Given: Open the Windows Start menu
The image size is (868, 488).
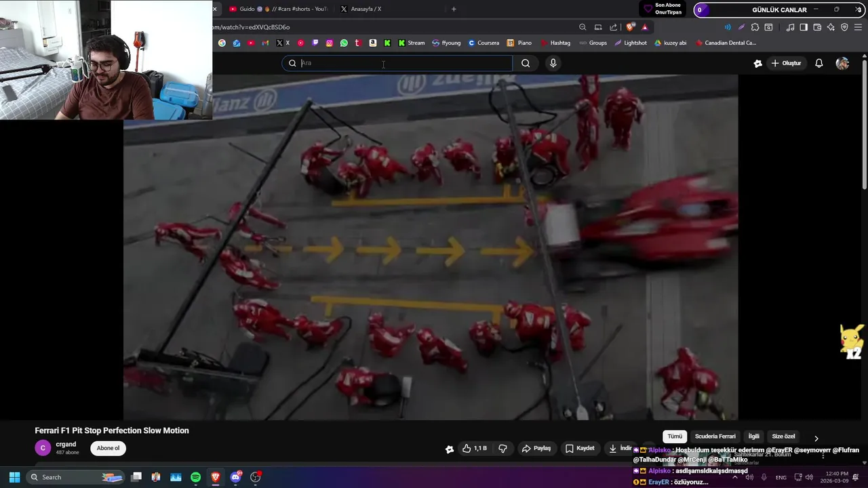Looking at the screenshot, I should (x=14, y=477).
